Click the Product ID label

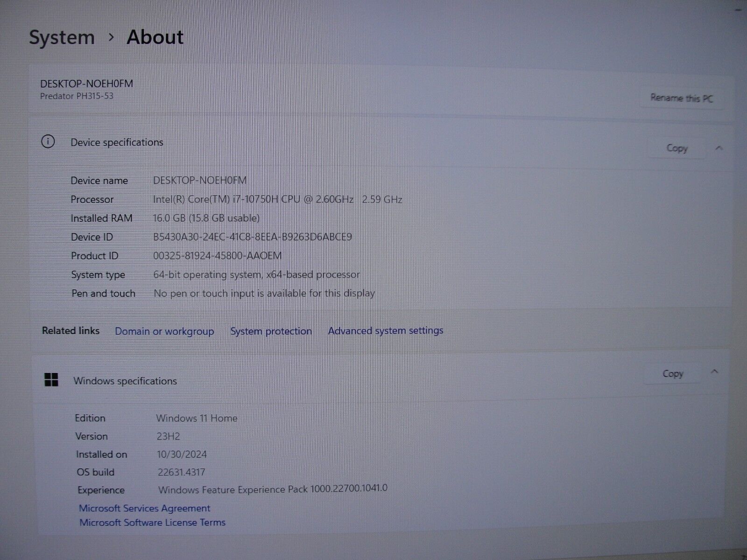point(95,256)
